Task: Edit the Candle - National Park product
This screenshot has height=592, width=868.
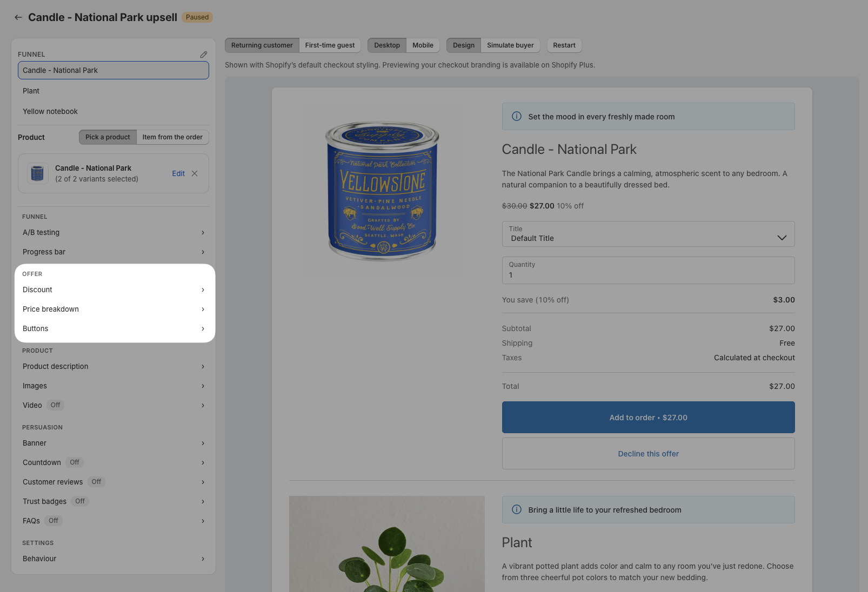Action: point(178,173)
